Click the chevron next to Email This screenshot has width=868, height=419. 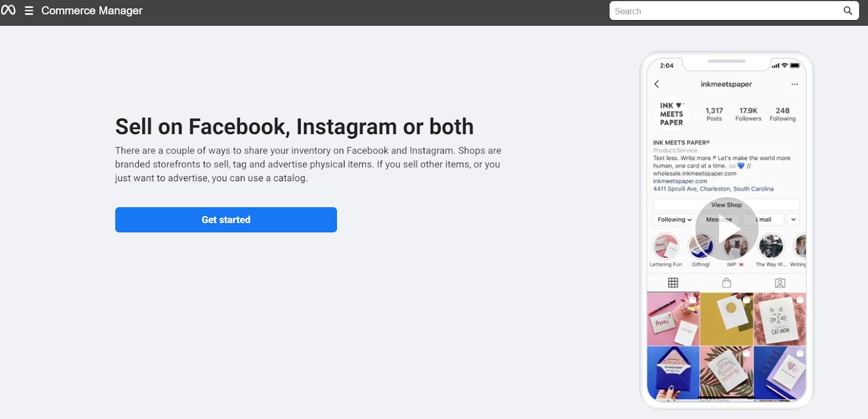tap(793, 220)
